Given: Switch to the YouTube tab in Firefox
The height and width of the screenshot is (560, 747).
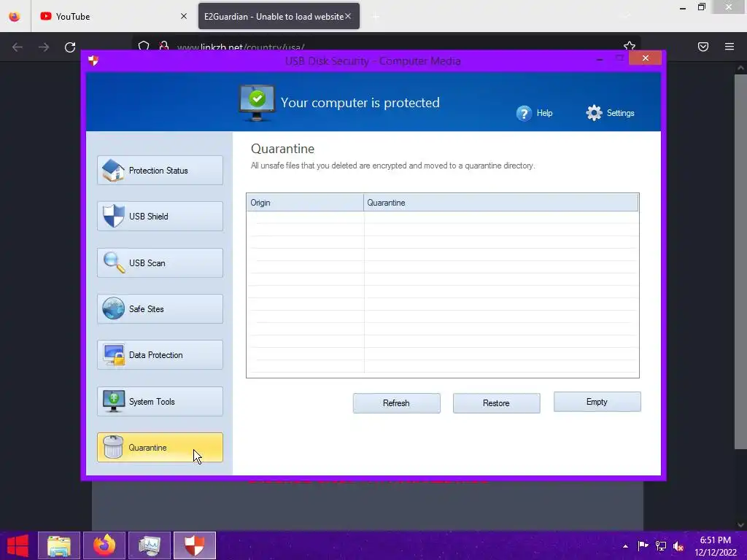Looking at the screenshot, I should tap(113, 17).
